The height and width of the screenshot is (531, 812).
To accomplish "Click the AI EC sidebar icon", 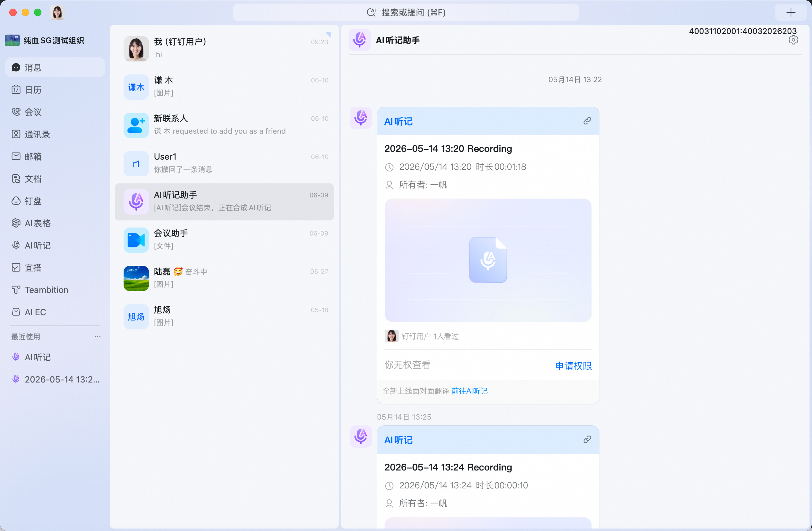I will click(16, 312).
